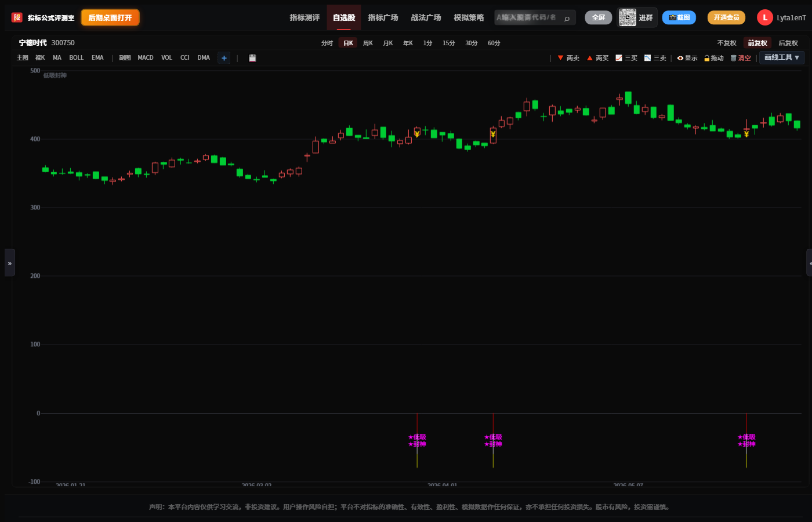Click the red up-triangle 两买 marker

[x=590, y=58]
